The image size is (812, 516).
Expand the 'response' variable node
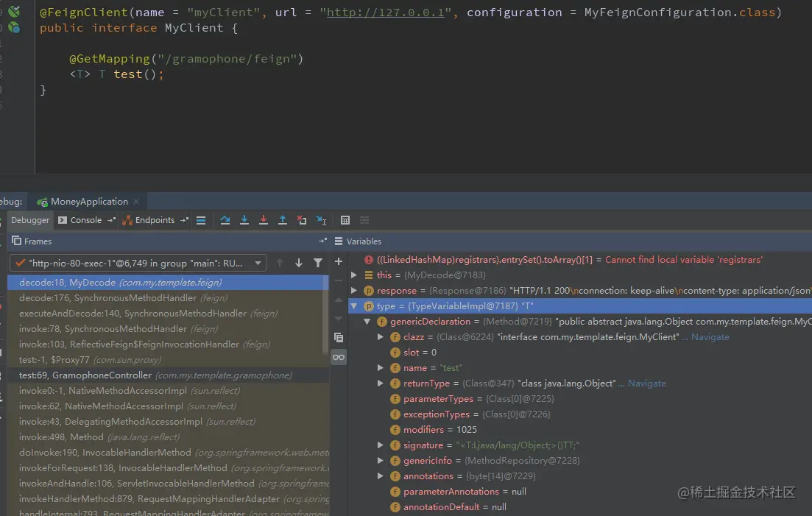click(x=354, y=290)
